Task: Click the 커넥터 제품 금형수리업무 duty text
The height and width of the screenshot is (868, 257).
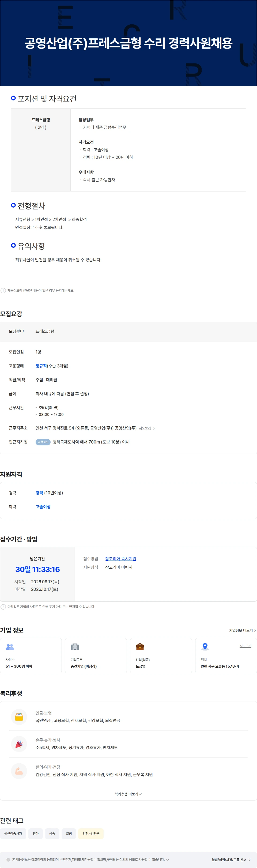Action: (x=104, y=127)
